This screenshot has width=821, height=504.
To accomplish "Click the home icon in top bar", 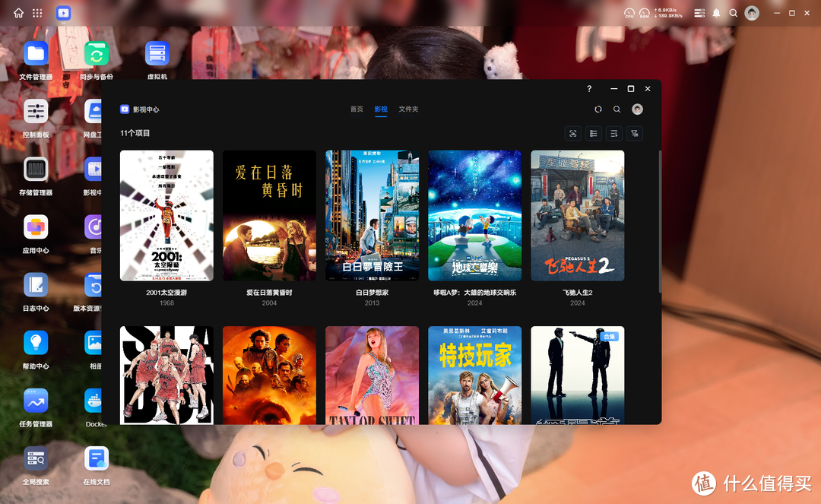I will [18, 13].
